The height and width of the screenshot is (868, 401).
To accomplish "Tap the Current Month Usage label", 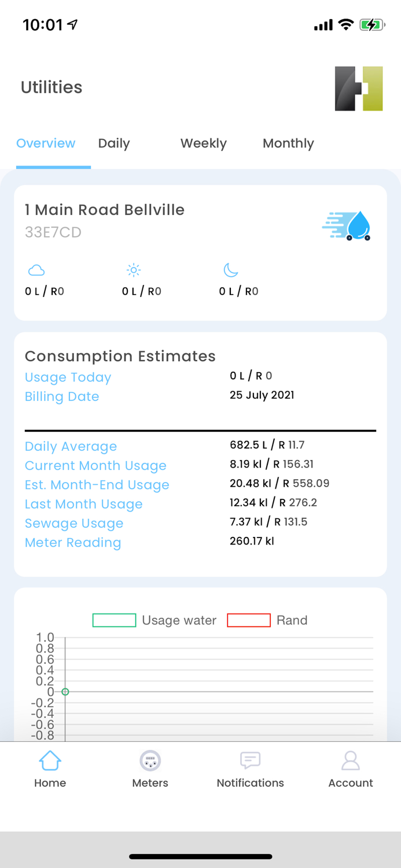I will click(x=95, y=466).
